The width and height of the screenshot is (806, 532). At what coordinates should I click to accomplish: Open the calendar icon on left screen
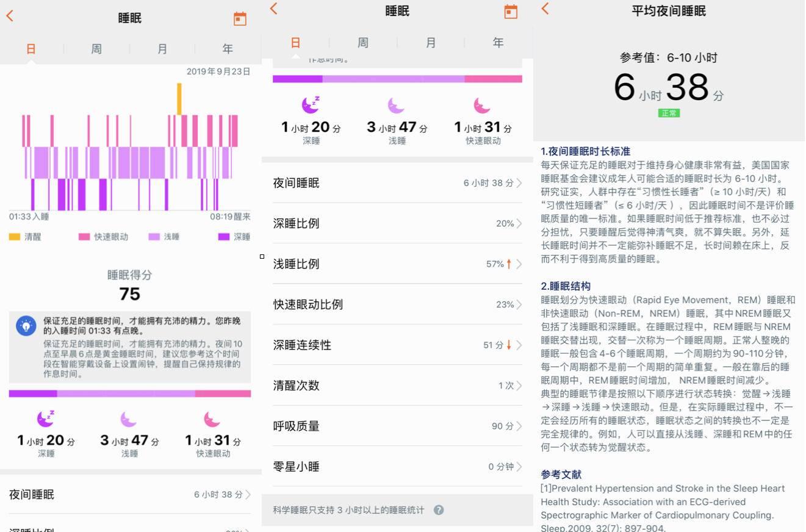click(240, 18)
